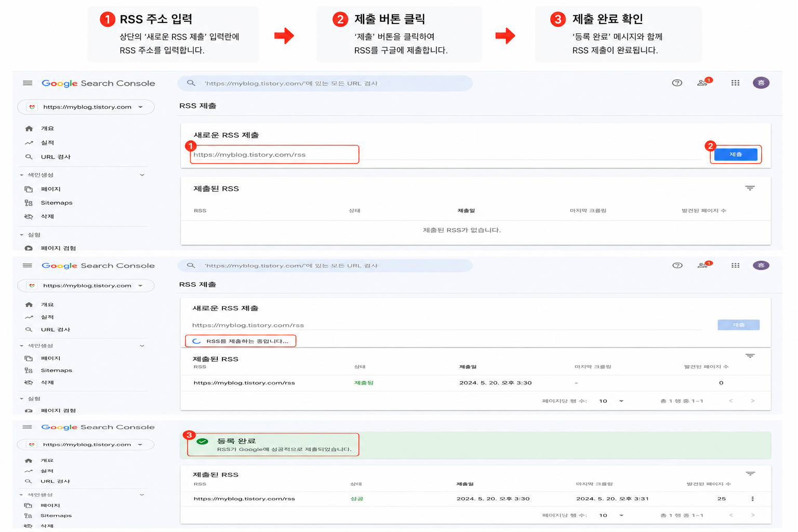The height and width of the screenshot is (532, 798).
Task: Go to previous page in the bottom RSS table
Action: [731, 515]
